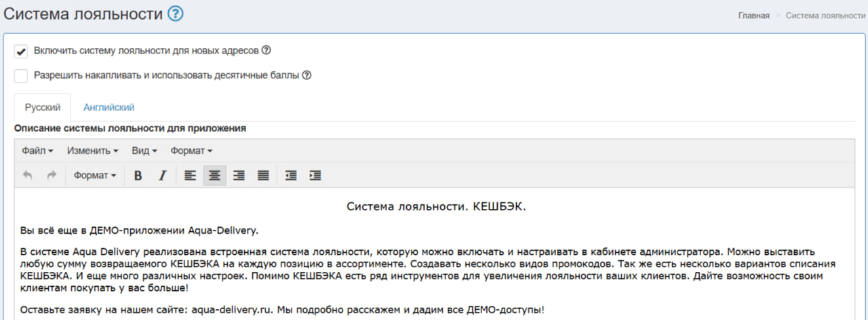Open the Формат dropdown beside the redo button
868x320 pixels.
(94, 176)
